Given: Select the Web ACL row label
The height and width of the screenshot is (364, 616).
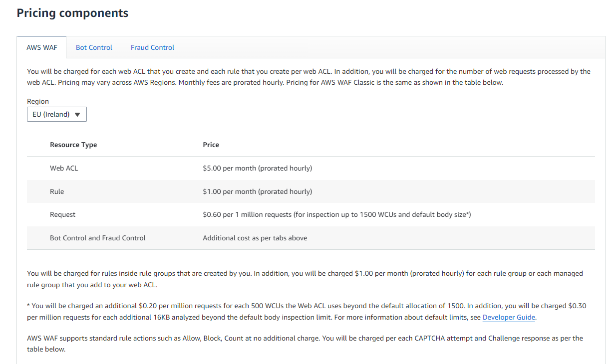Looking at the screenshot, I should click(x=64, y=168).
